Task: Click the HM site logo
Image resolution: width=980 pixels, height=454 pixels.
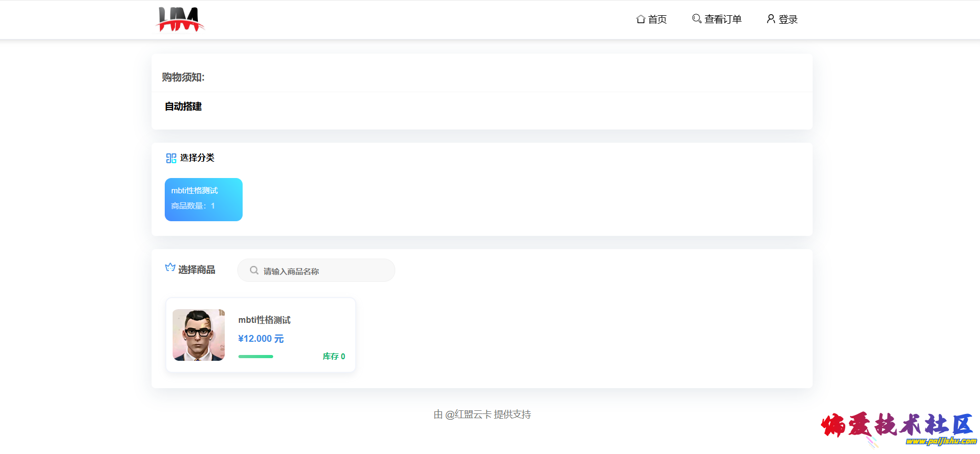Action: pos(180,19)
